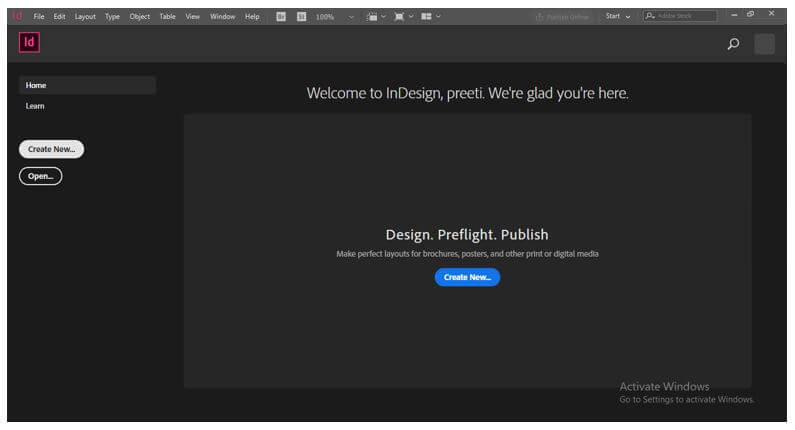Close the InDesign window
This screenshot has height=430, width=795.
tap(771, 14)
